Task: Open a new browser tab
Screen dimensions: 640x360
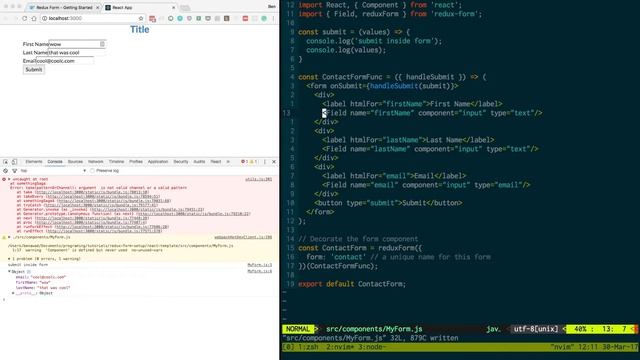Action: click(185, 8)
